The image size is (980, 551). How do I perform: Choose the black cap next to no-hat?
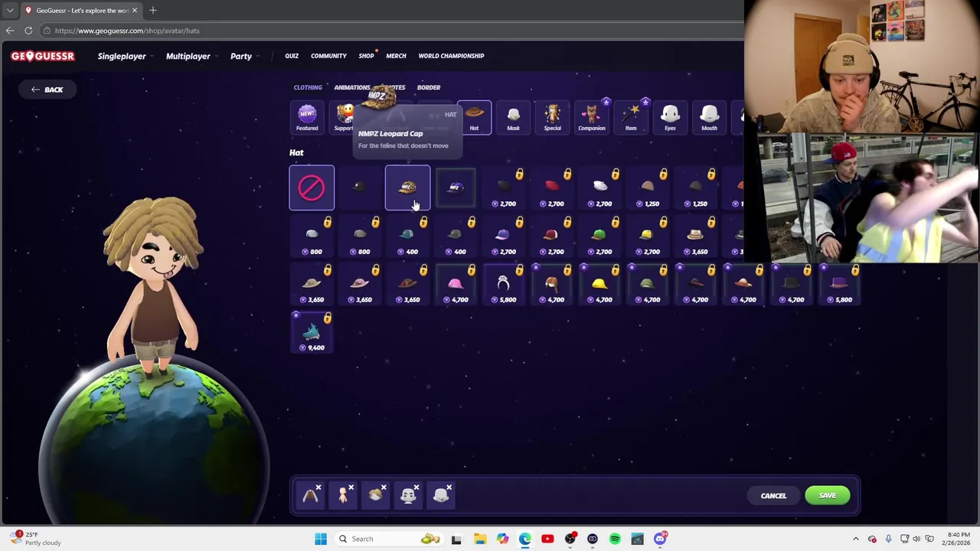click(x=359, y=187)
